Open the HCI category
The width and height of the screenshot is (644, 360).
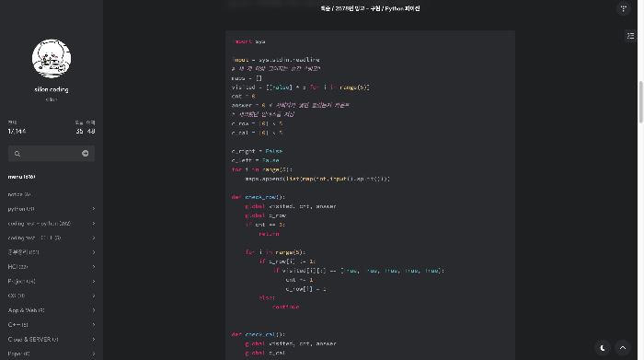pyautogui.click(x=17, y=267)
